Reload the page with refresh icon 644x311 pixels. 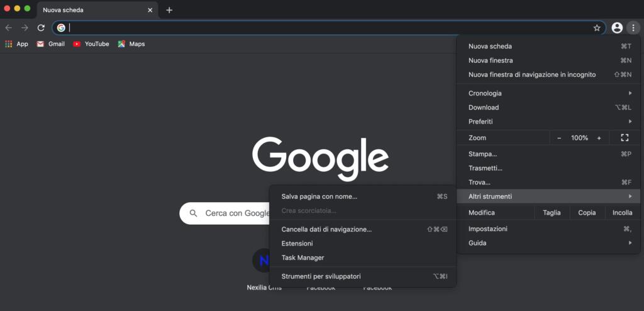[x=41, y=28]
